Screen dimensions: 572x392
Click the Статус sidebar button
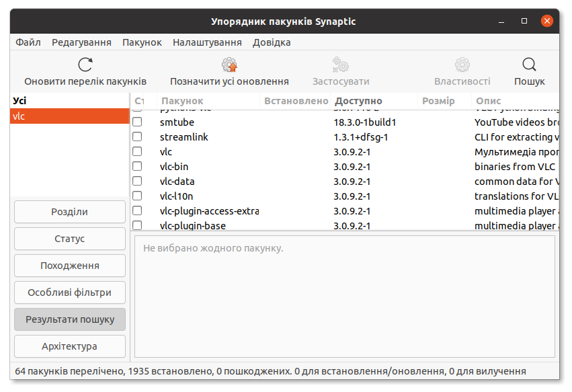pos(69,238)
